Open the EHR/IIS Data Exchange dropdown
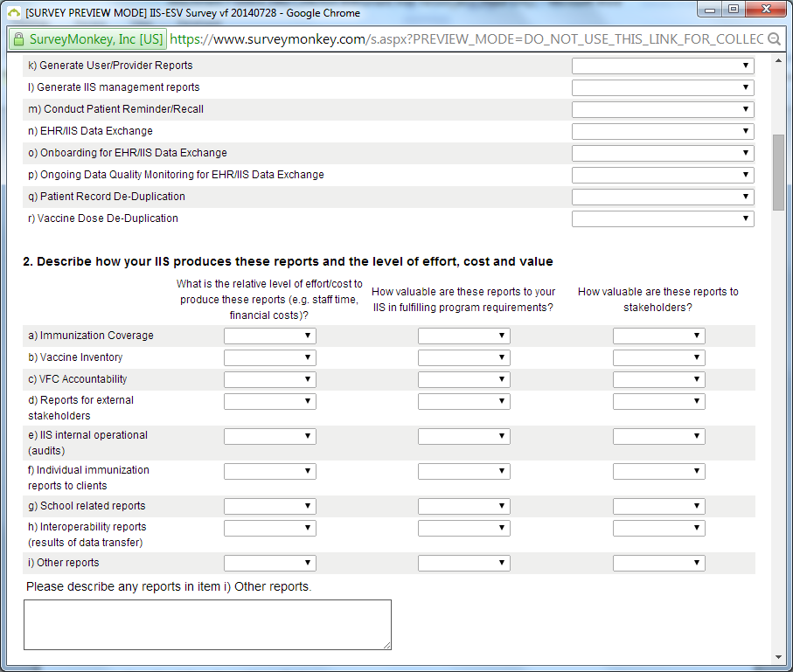The width and height of the screenshot is (793, 672). pos(662,131)
